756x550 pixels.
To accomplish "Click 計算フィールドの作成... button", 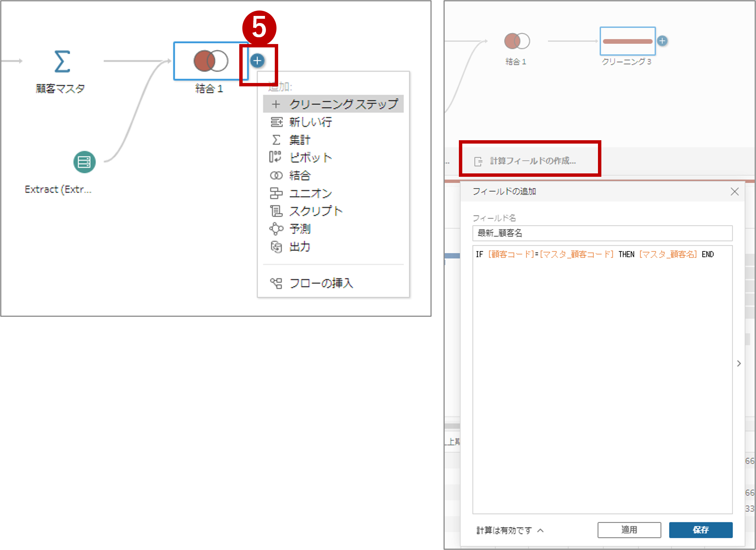I will [526, 161].
